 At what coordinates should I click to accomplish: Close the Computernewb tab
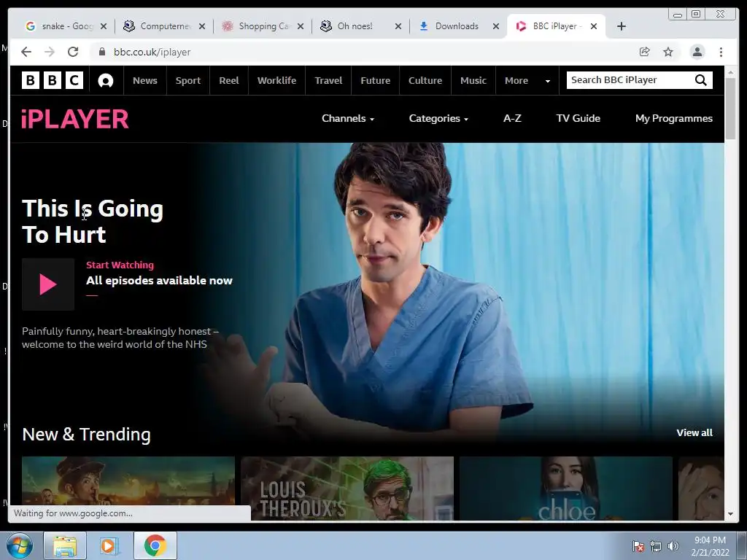202,26
